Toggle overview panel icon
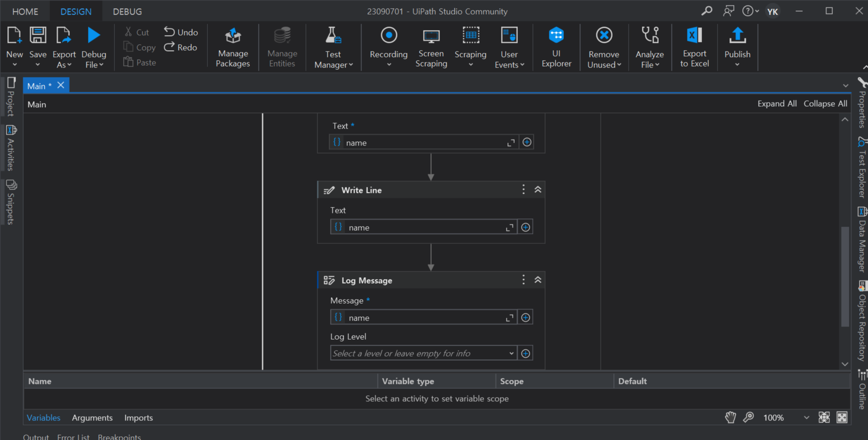This screenshot has height=440, width=868. click(842, 417)
